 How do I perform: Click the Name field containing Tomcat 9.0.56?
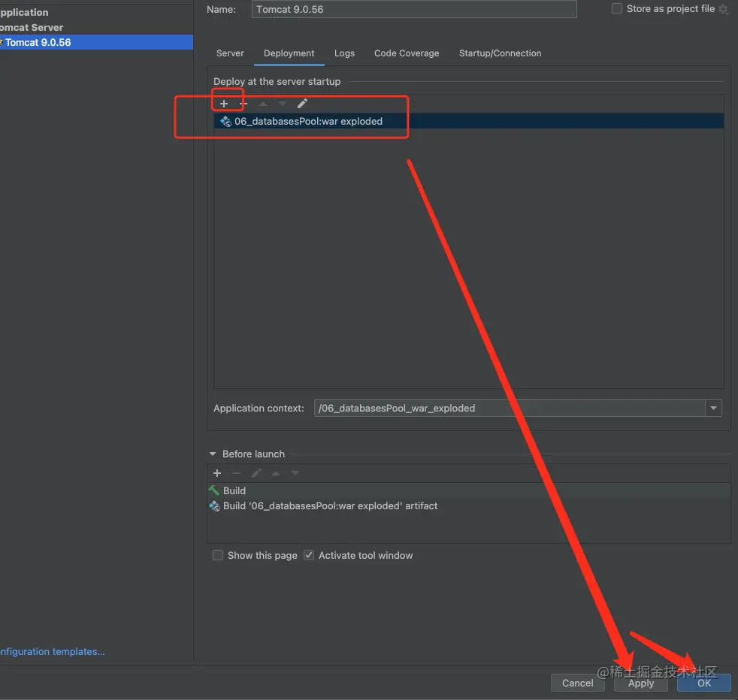point(414,10)
